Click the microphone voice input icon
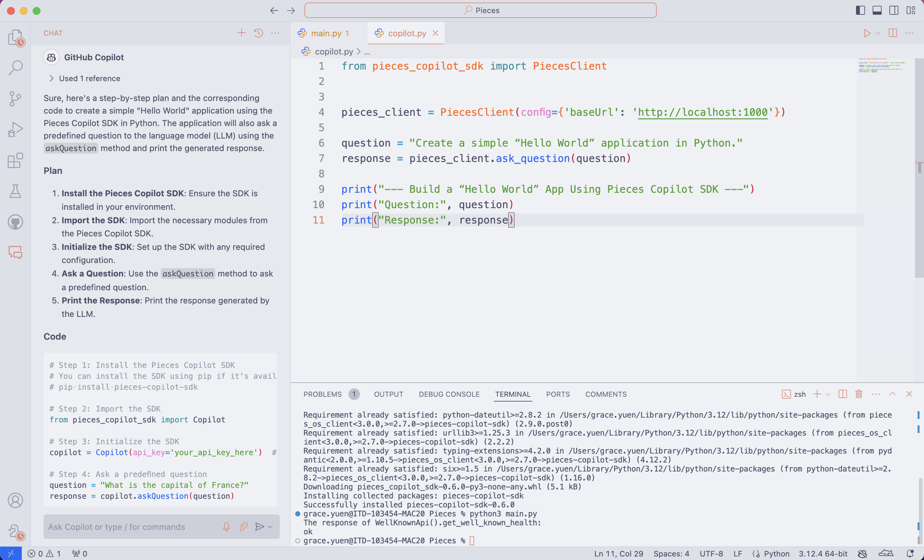Image resolution: width=924 pixels, height=560 pixels. pos(226,527)
